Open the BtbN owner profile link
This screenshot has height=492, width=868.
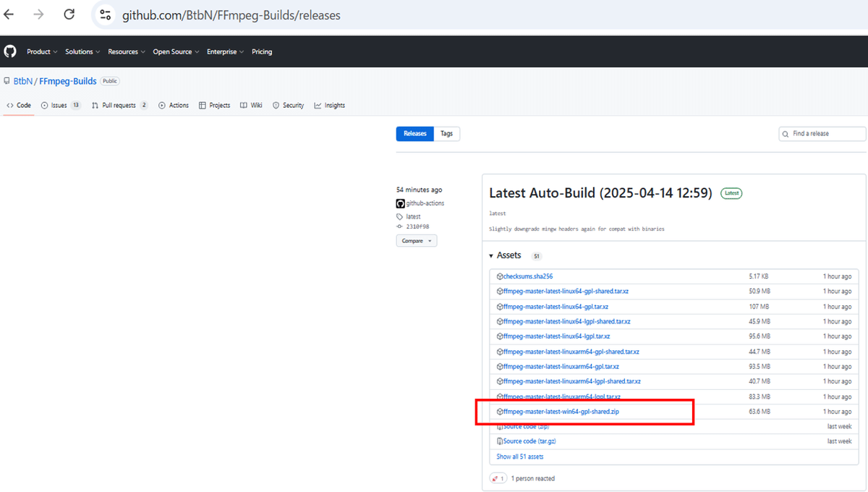[23, 81]
